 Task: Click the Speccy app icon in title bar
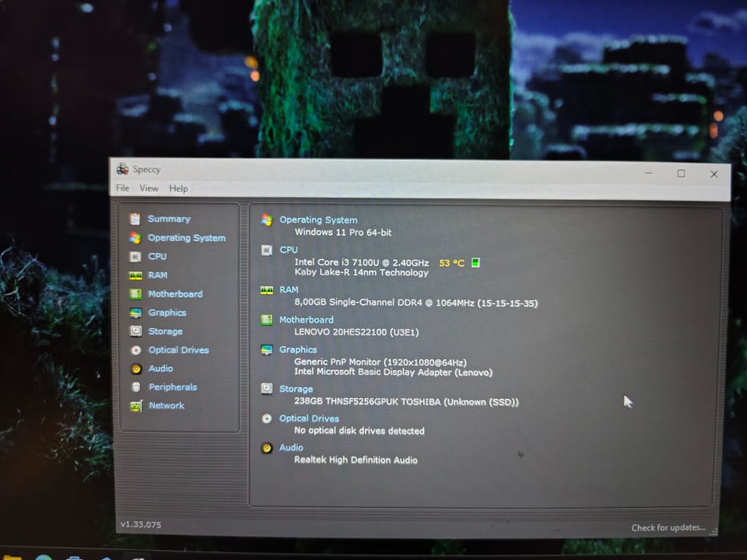pos(122,169)
